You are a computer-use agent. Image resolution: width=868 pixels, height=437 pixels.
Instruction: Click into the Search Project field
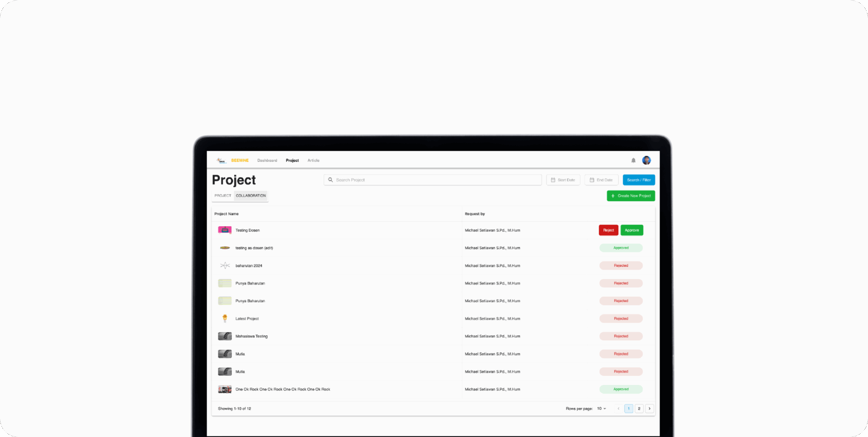point(434,180)
